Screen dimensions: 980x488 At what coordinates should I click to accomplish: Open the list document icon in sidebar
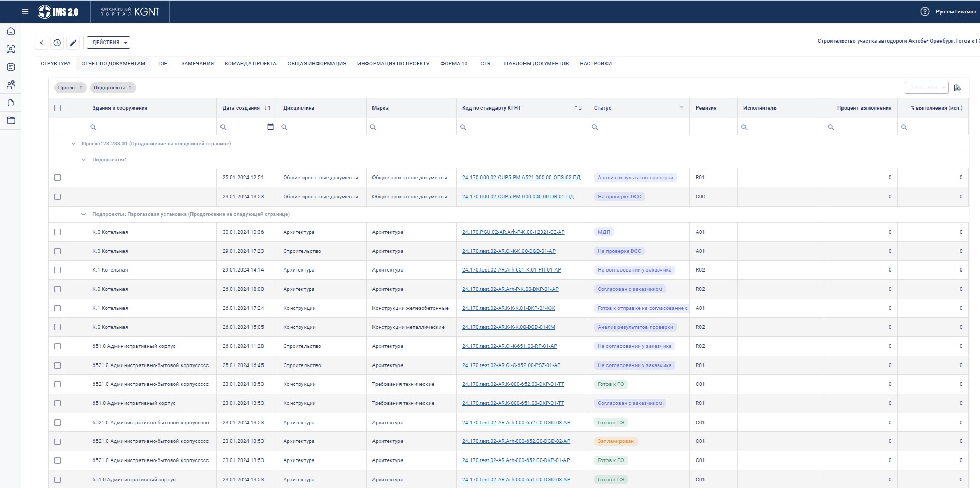10,67
